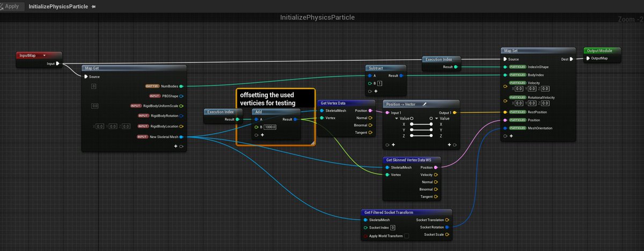Click Get Vertex Data Vertex input pin
This screenshot has width=644, height=251.
pyautogui.click(x=321, y=117)
